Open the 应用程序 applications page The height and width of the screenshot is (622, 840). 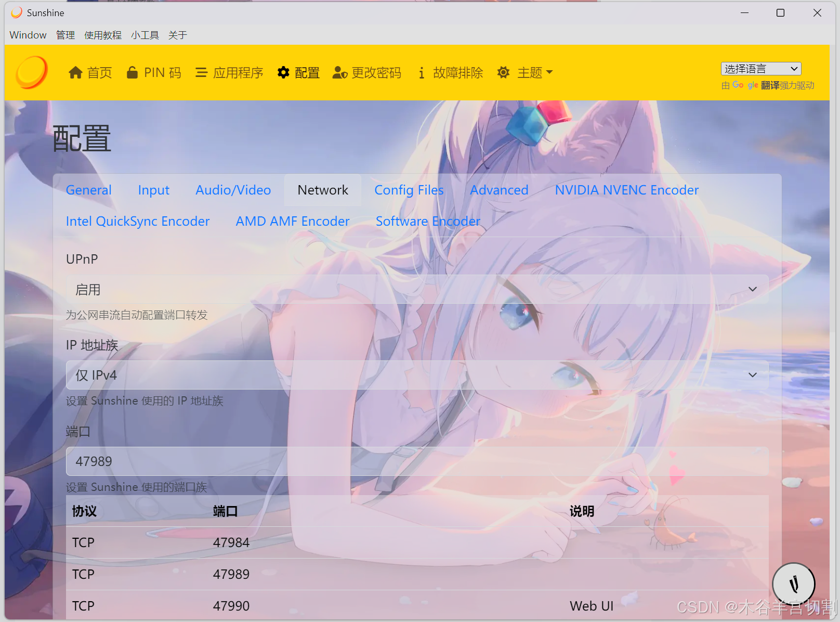[x=229, y=73]
